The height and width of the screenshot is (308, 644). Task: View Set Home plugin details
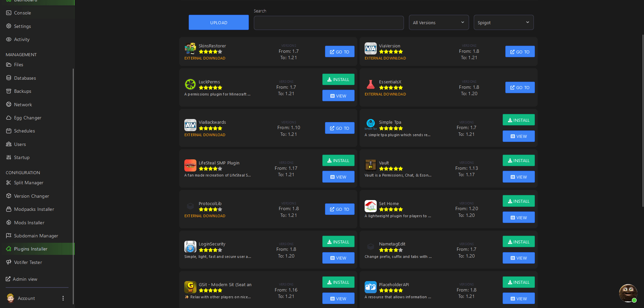tap(519, 218)
